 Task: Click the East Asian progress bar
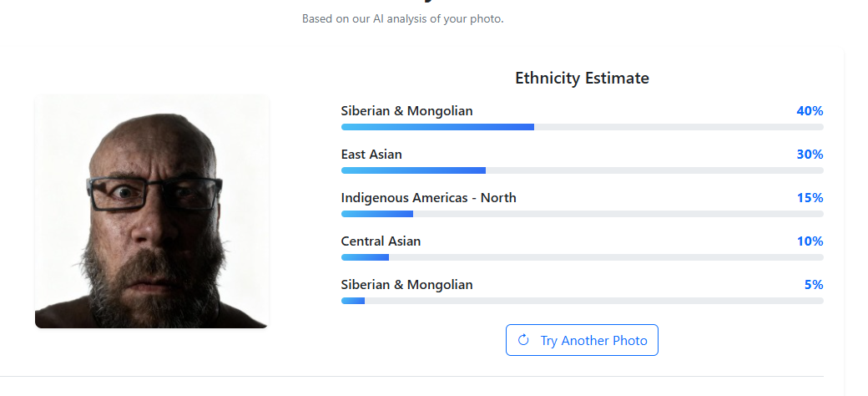click(x=582, y=170)
